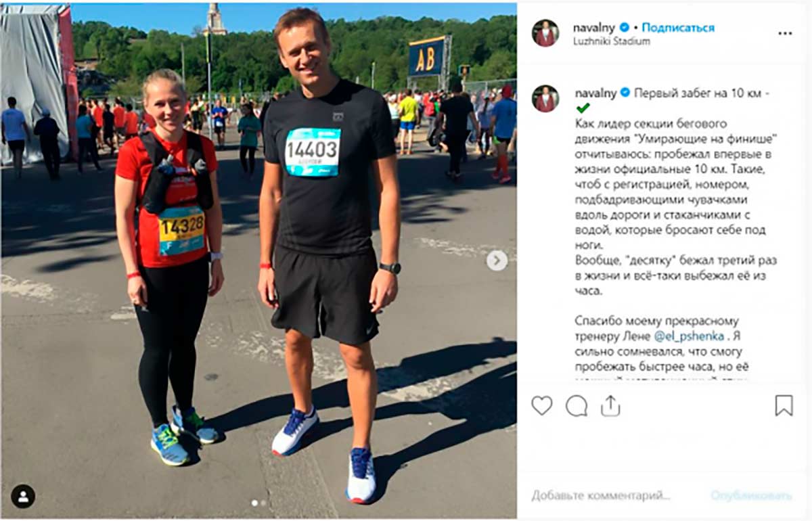Share the post with the upload arrow icon
Screen dimensions: 812x521
click(610, 405)
